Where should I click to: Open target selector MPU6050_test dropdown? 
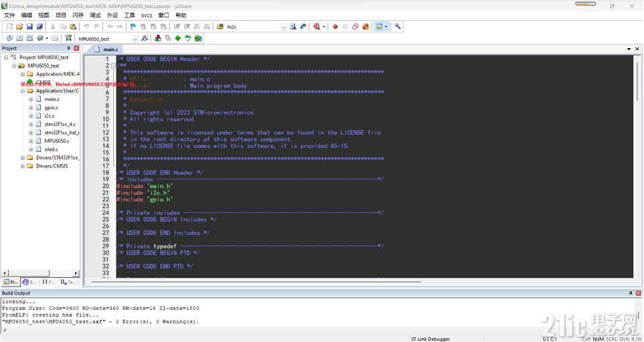coord(135,39)
